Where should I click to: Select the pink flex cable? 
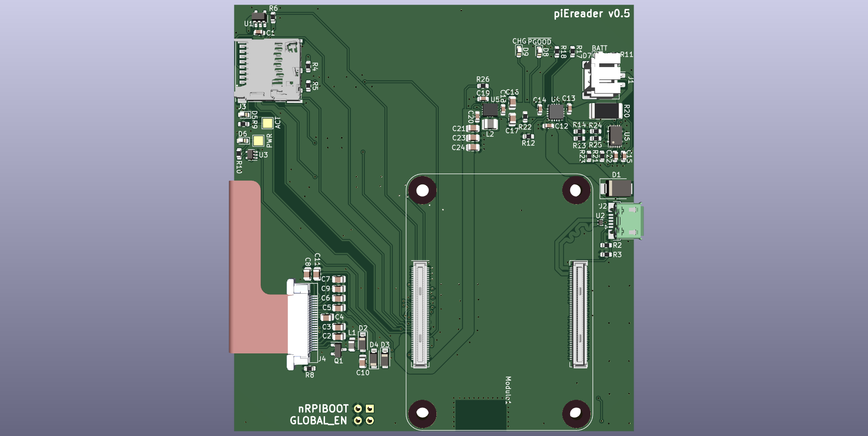point(256,268)
